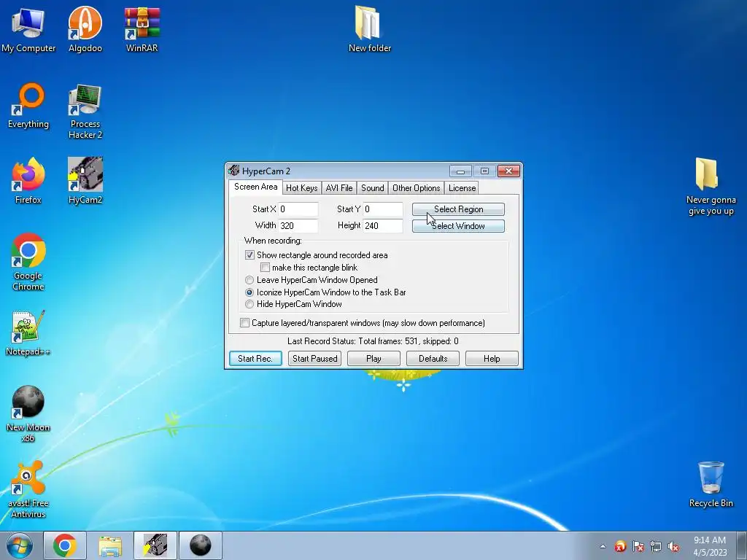The width and height of the screenshot is (747, 560).
Task: Open Process Hacker 2 shortcut
Action: pos(85,112)
